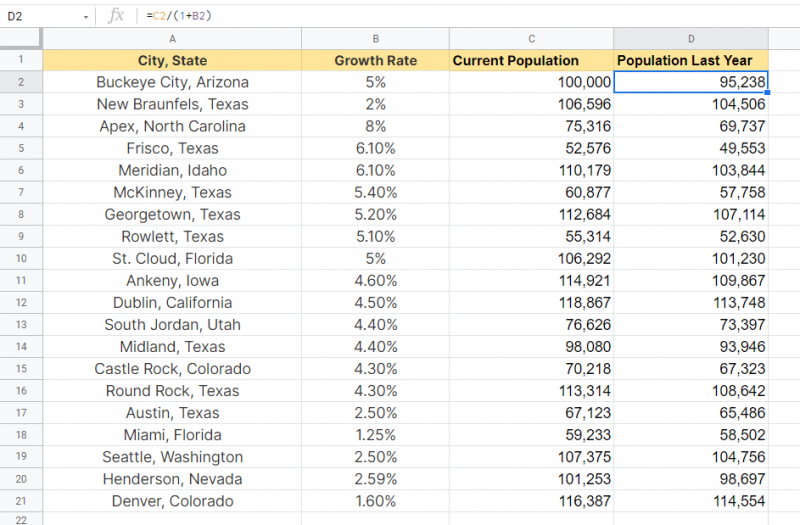Click the 'City, State' header cell

172,60
